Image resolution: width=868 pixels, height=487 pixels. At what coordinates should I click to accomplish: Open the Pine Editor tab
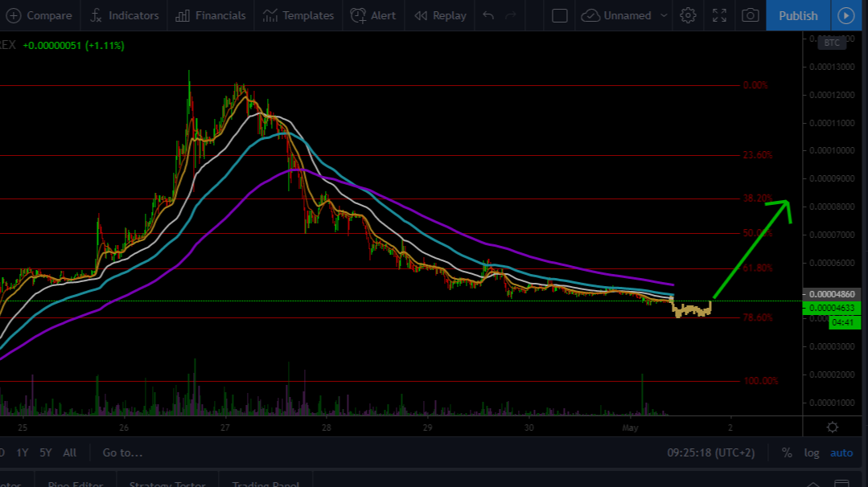pos(75,483)
